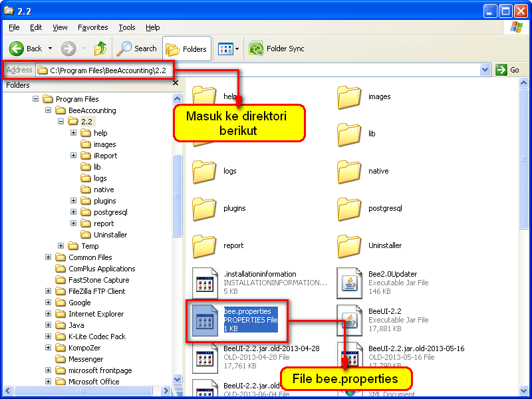Screen dimensions: 532x399
Task: Open the Tools menu
Action: tap(127, 27)
